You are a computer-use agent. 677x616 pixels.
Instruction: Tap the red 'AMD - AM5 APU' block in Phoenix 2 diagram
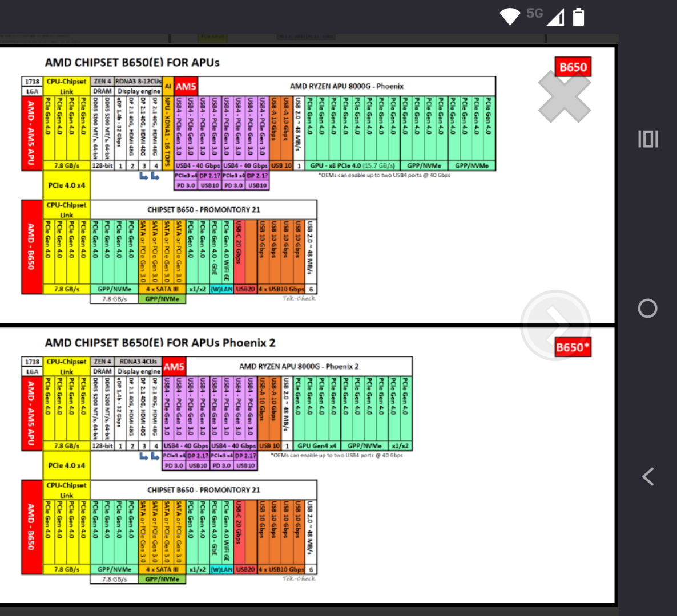coord(31,414)
